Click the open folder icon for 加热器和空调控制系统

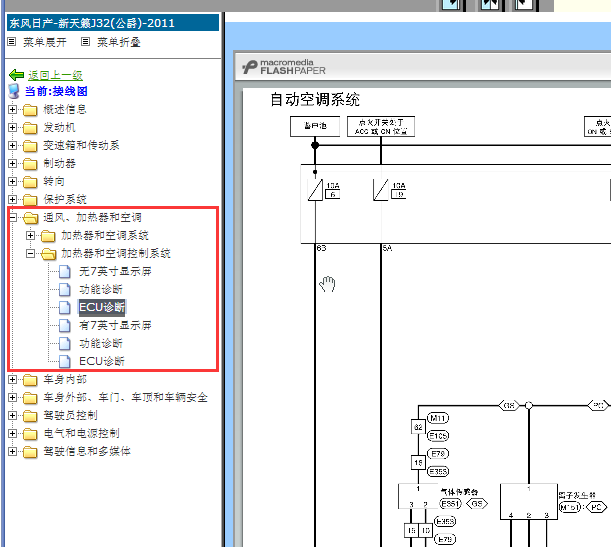pos(48,254)
